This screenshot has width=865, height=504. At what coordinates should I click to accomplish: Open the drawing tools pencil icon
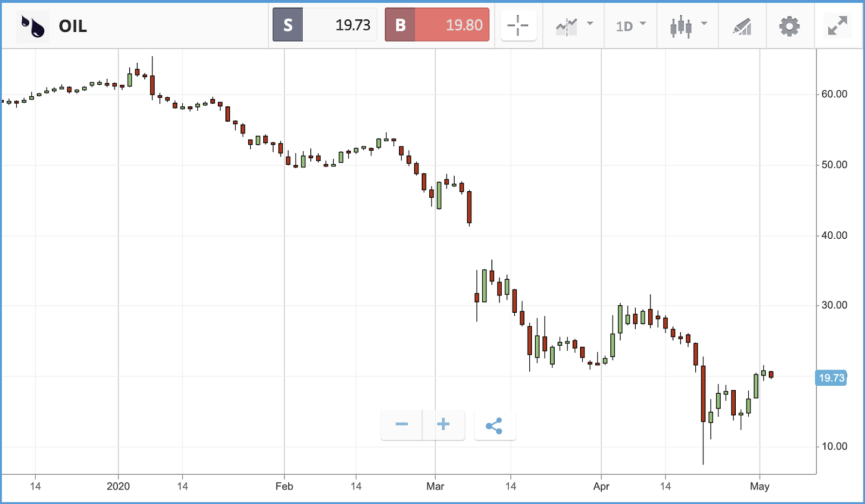click(x=742, y=26)
